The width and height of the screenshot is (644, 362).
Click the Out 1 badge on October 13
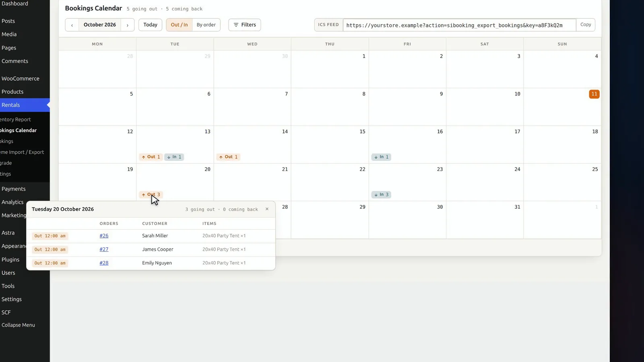coord(151,157)
